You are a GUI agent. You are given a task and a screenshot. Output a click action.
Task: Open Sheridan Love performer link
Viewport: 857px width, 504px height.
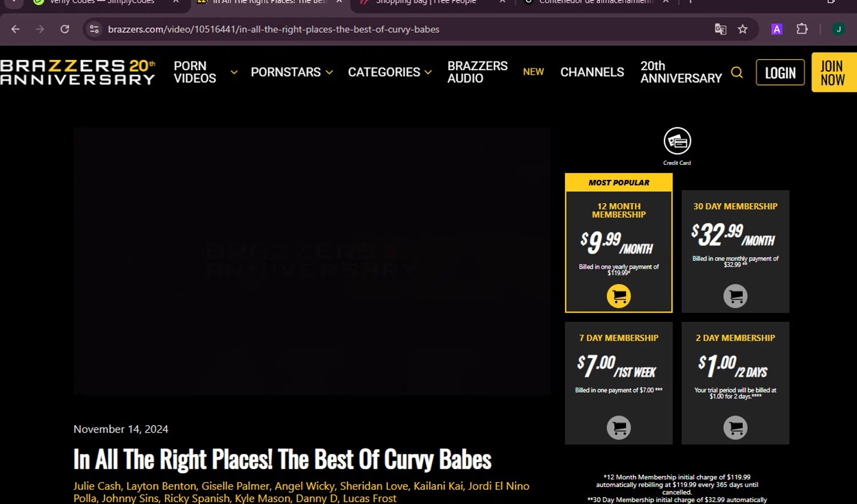pyautogui.click(x=374, y=486)
